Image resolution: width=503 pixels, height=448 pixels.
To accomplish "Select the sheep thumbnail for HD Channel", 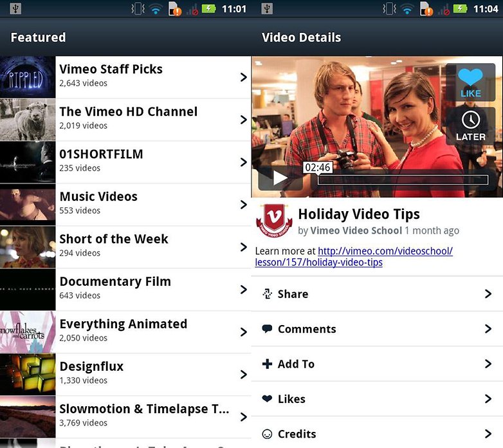I will (28, 119).
